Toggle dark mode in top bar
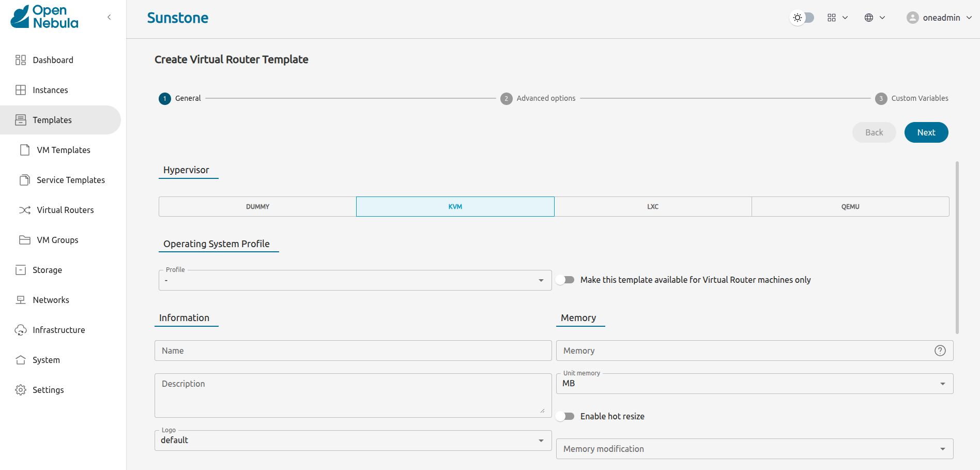Image resolution: width=980 pixels, height=470 pixels. [x=802, y=17]
